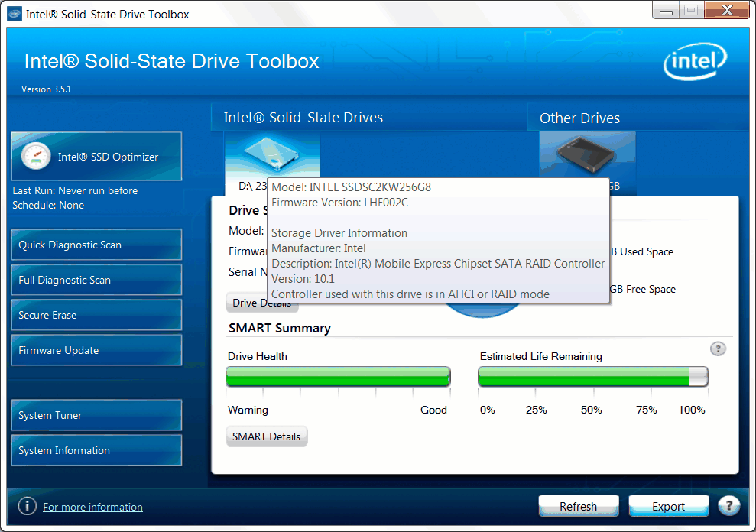Click the 'Schedule: None' text
Image resolution: width=756 pixels, height=532 pixels.
point(48,205)
